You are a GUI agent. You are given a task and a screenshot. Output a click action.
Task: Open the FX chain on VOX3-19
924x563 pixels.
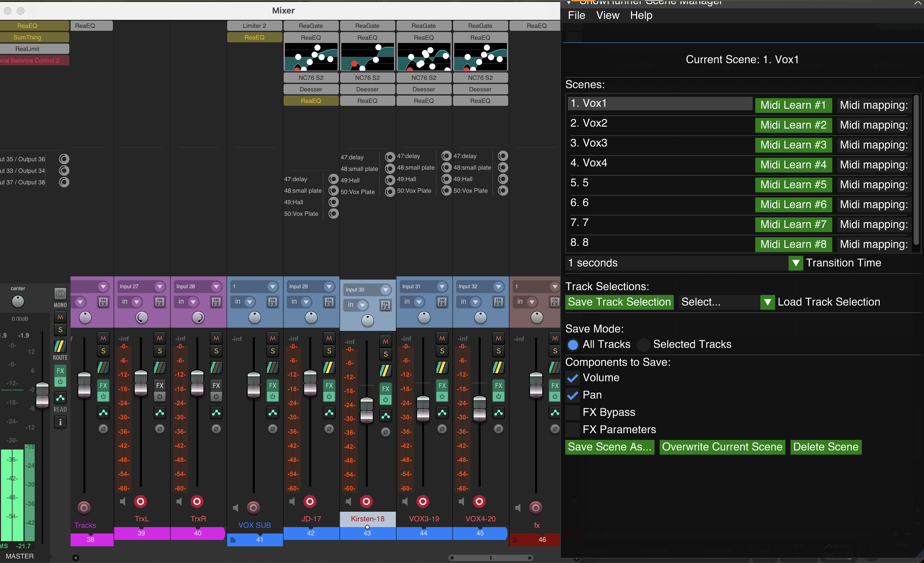(x=442, y=385)
